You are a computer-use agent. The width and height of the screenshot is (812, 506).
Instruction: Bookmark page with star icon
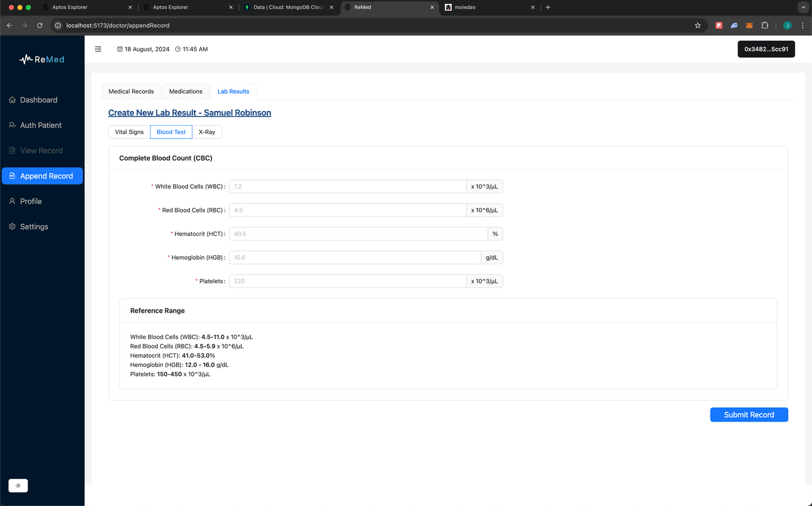coord(698,25)
